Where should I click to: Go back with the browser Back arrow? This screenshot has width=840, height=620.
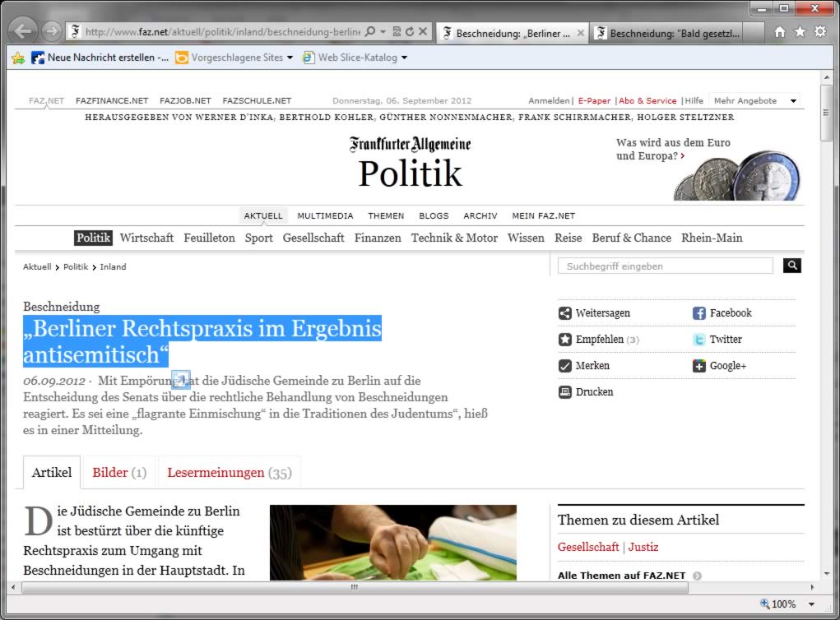pyautogui.click(x=23, y=31)
